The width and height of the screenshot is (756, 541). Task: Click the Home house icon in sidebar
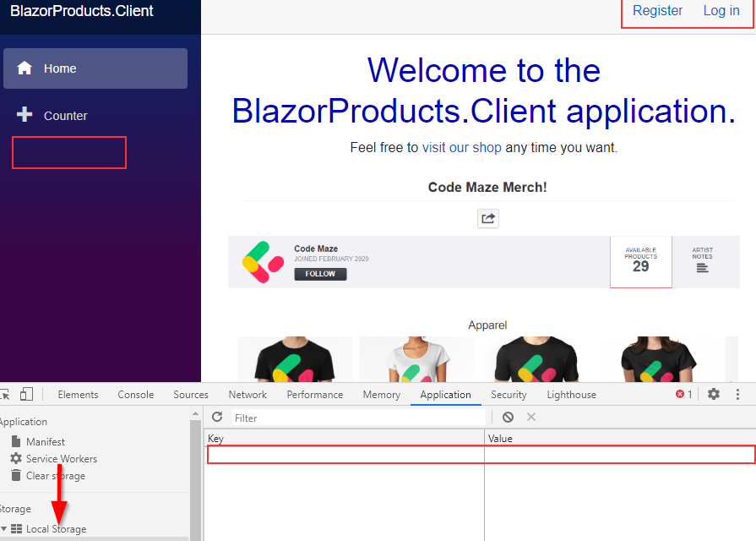24,68
